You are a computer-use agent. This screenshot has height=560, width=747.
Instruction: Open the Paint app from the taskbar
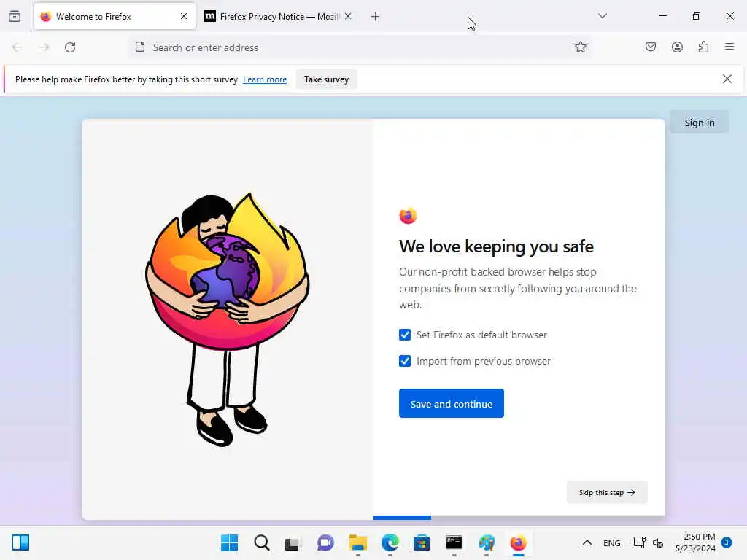coord(487,542)
